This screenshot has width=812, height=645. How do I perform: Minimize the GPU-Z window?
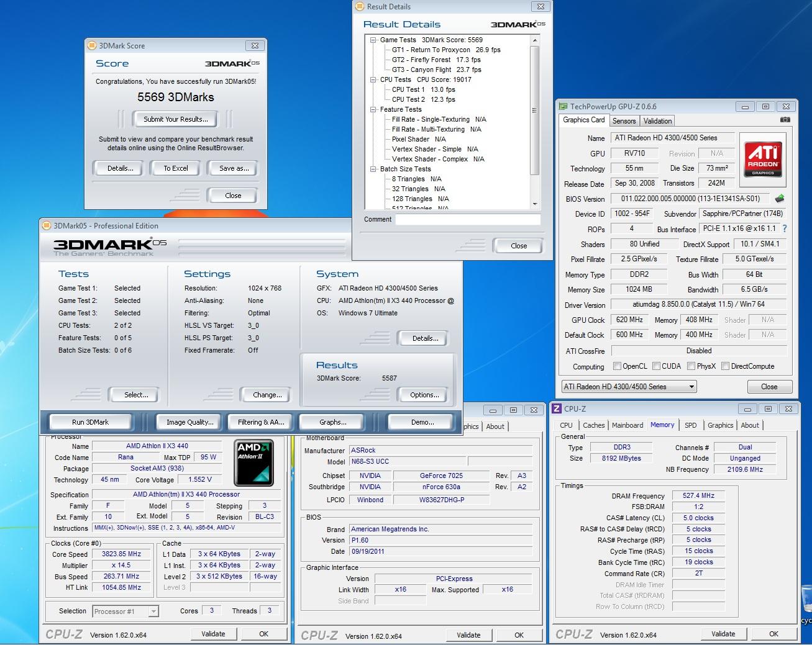[x=745, y=107]
